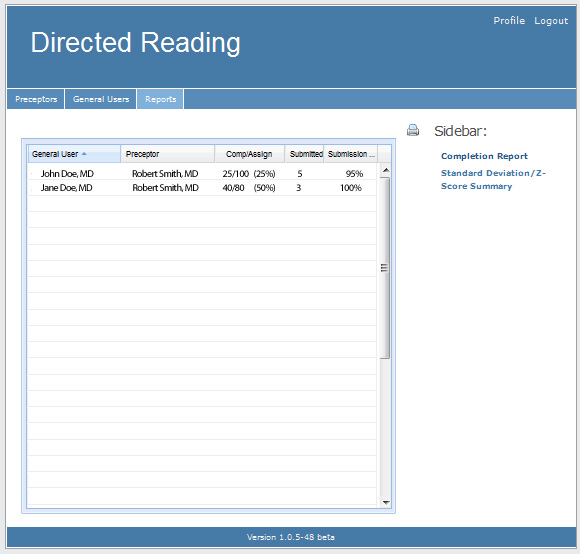Viewport: 580px width, 554px height.
Task: Open the Completion Report link
Action: (484, 156)
